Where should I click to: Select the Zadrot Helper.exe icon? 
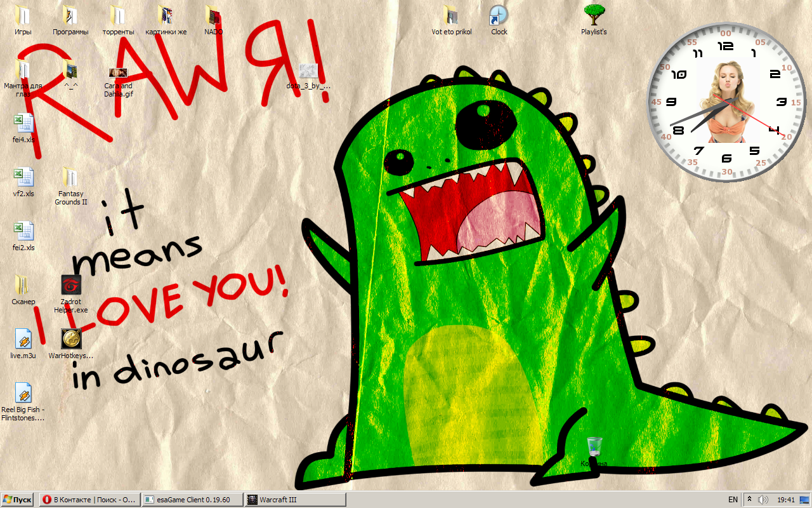pyautogui.click(x=70, y=284)
